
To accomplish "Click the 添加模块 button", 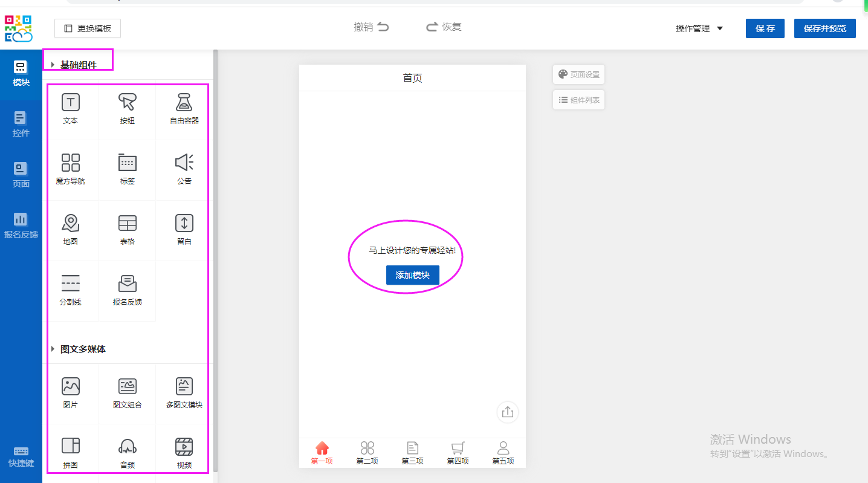I will click(x=412, y=275).
